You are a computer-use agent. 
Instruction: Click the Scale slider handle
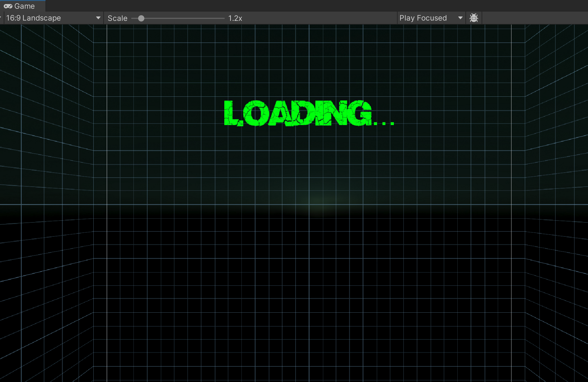(141, 18)
